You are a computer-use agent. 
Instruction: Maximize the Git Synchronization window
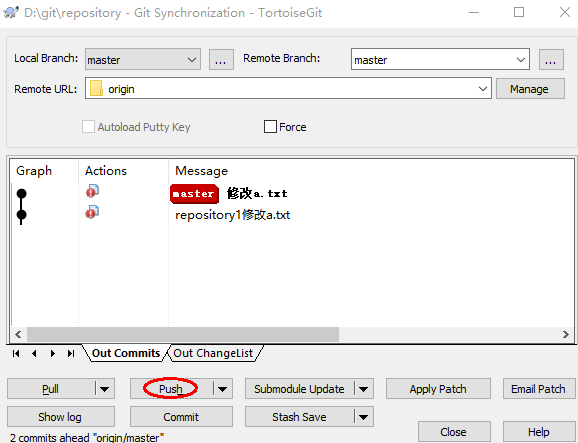click(x=519, y=12)
